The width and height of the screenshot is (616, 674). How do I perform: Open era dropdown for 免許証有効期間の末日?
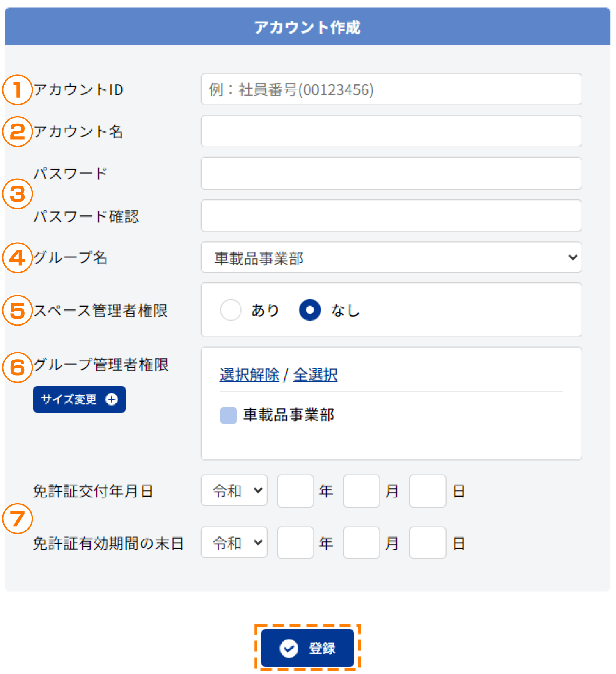pos(234,543)
